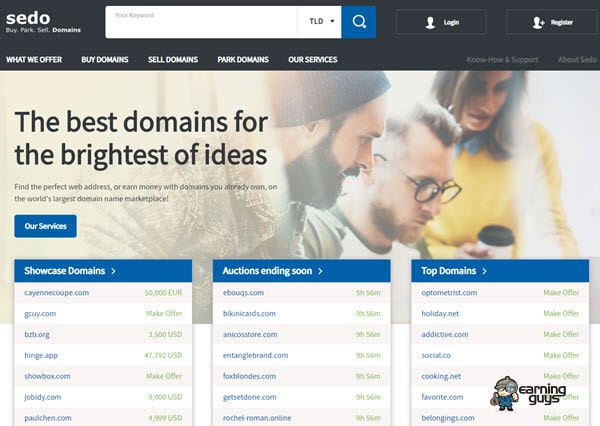Click the 4,999 USD price
The image size is (600, 426).
pyautogui.click(x=165, y=418)
